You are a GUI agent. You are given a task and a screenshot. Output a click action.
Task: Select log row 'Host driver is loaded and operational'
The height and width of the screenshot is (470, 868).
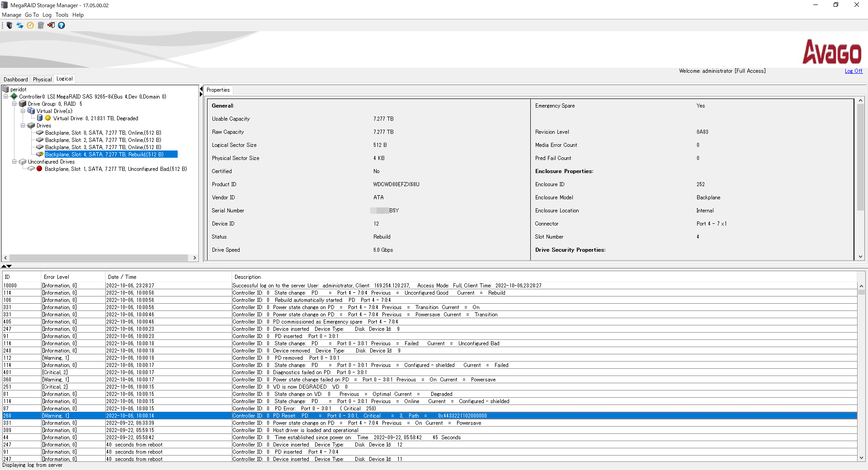tap(429, 430)
